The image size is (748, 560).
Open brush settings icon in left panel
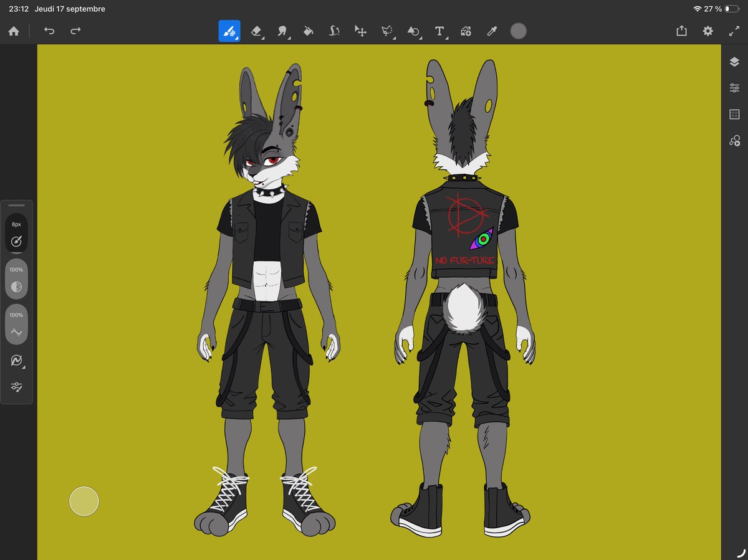pyautogui.click(x=17, y=387)
